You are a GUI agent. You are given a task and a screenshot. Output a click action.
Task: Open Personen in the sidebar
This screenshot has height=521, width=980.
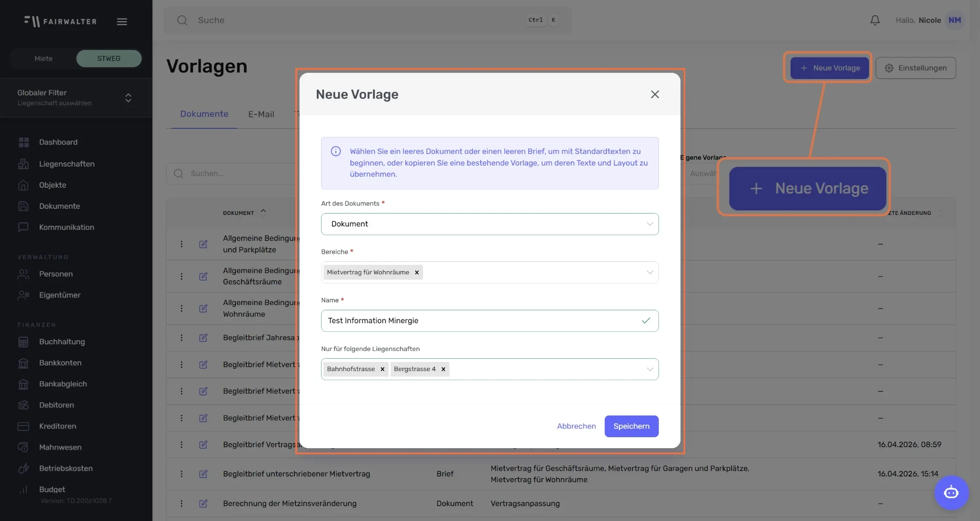click(x=56, y=274)
